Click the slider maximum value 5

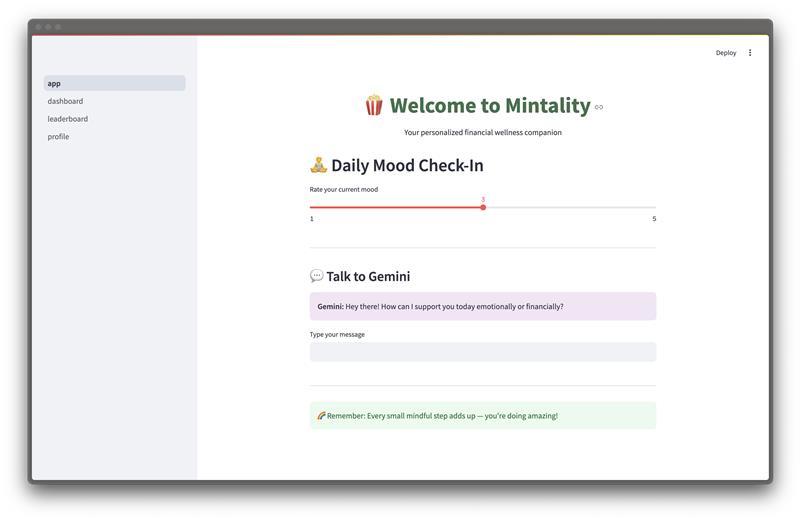(654, 218)
